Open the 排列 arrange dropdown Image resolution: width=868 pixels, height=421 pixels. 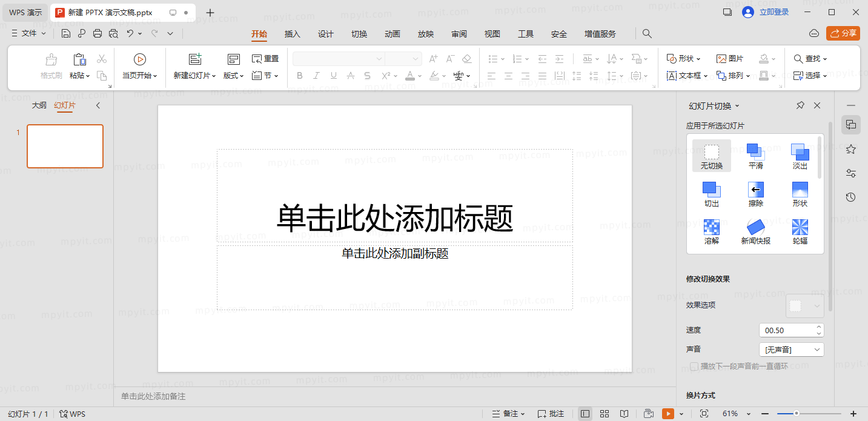[734, 76]
